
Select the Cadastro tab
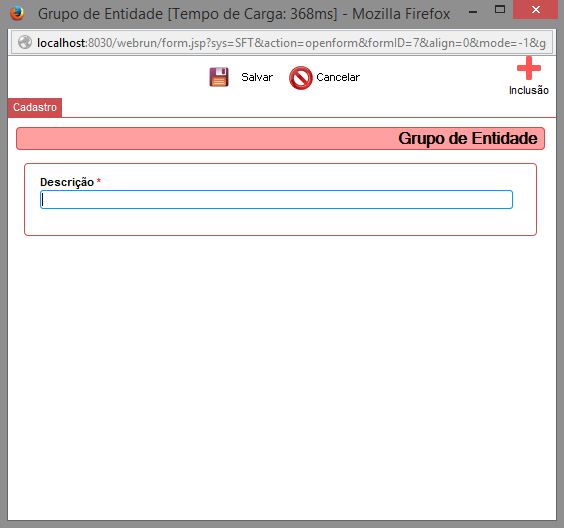tap(35, 107)
